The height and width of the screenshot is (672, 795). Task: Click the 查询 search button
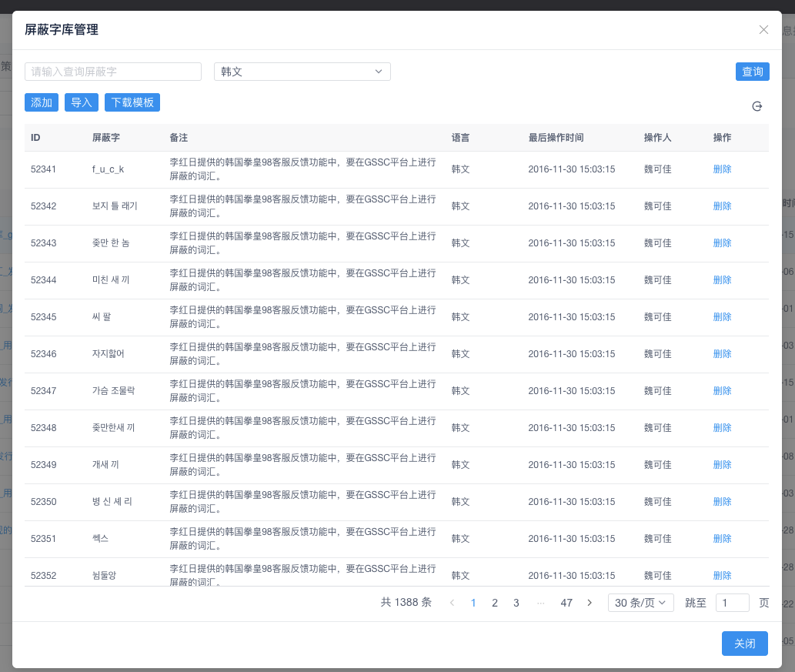[x=752, y=72]
